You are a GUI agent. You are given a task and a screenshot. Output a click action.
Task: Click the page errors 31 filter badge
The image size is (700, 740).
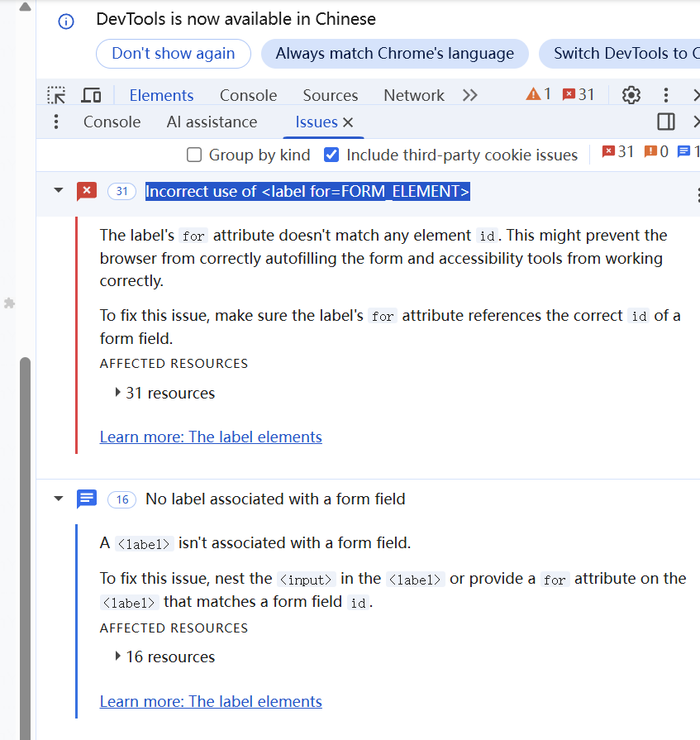tap(618, 152)
